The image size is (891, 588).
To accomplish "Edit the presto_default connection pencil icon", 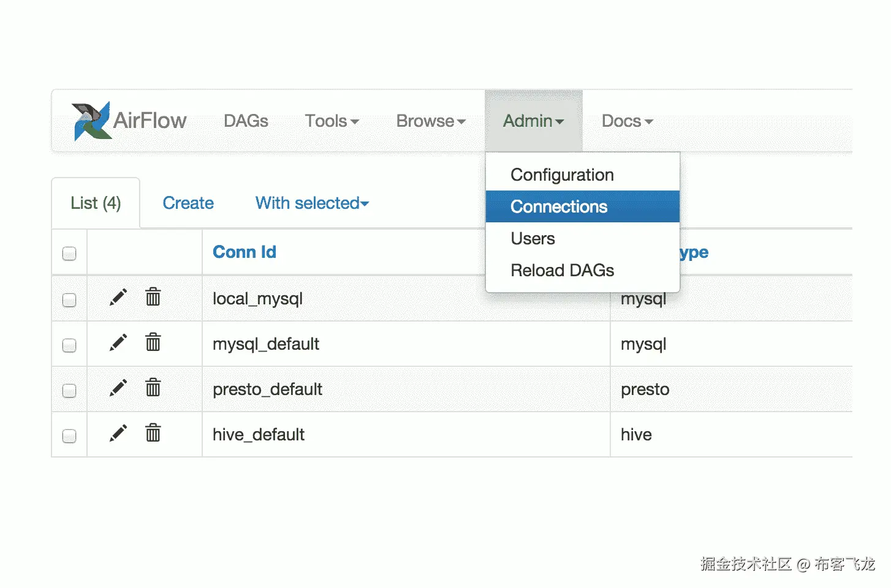I will click(118, 388).
